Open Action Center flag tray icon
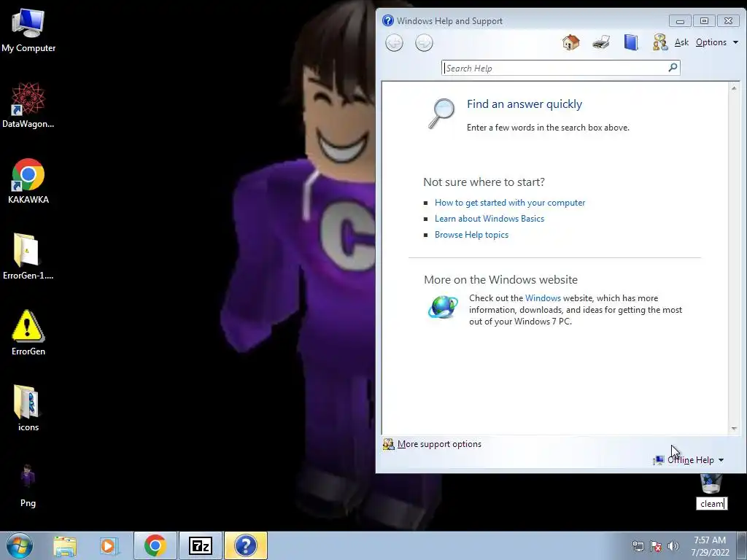Image resolution: width=747 pixels, height=560 pixels. pos(656,546)
